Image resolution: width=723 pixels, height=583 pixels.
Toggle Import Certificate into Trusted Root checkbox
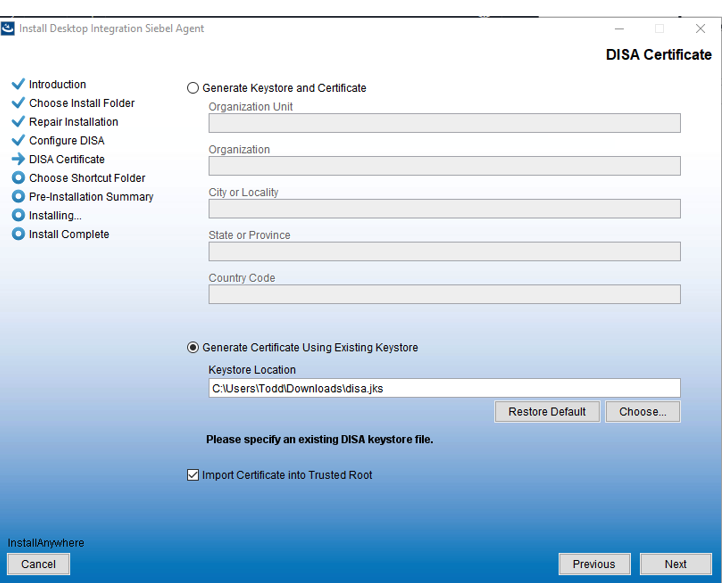[x=193, y=475]
